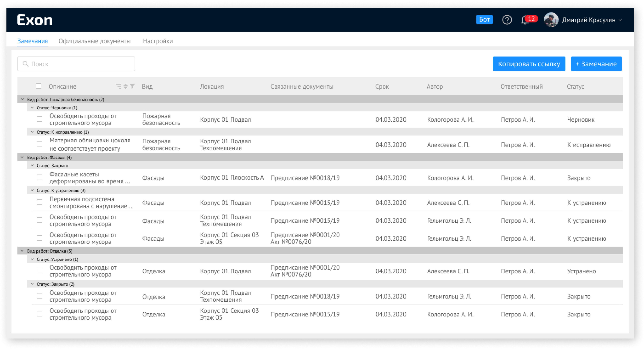Click the Поиск search input field
The height and width of the screenshot is (350, 644).
(77, 64)
